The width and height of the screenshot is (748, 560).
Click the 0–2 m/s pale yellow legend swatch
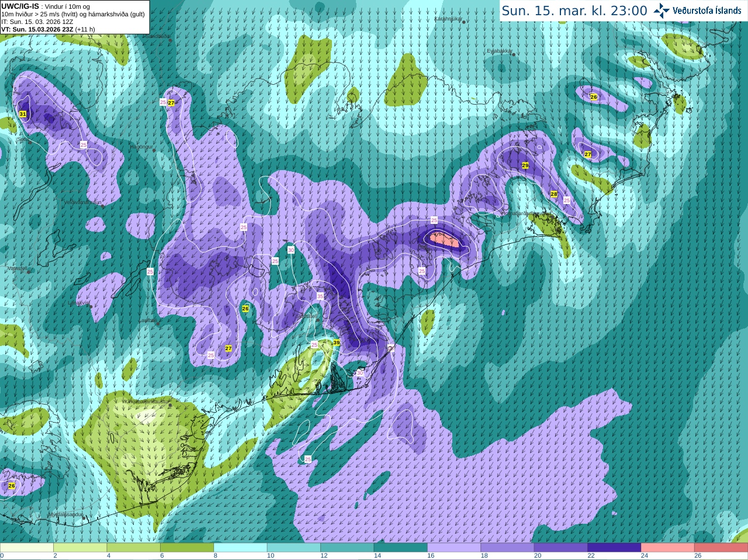click(27, 548)
